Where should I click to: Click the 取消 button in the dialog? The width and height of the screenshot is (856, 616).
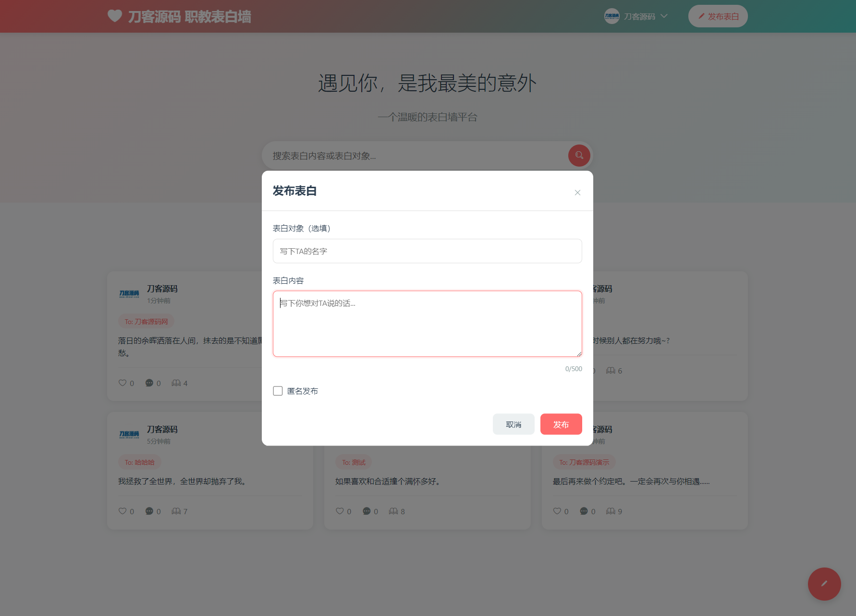pos(513,424)
